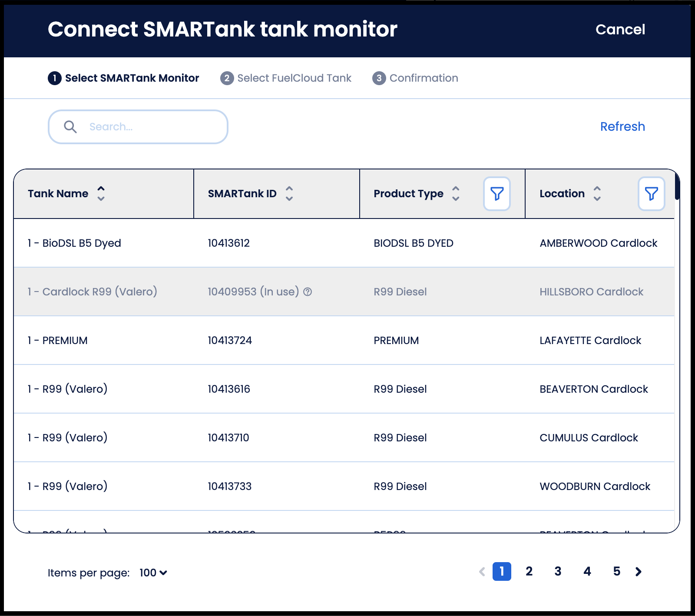Screen dimensions: 695x616
Task: Sort by Location arrows
Action: pyautogui.click(x=597, y=194)
